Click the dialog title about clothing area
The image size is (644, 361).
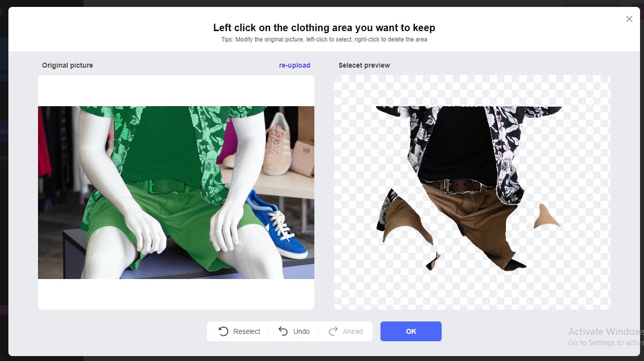(x=324, y=28)
